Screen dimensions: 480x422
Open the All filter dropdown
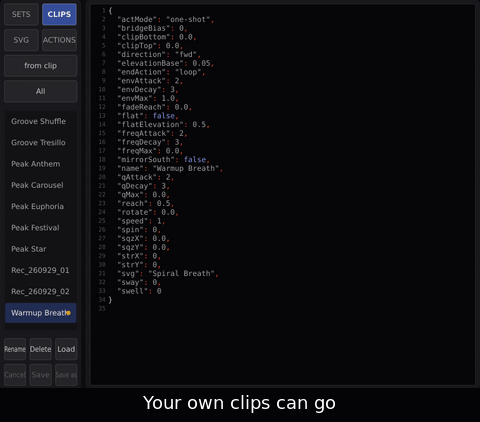click(41, 91)
